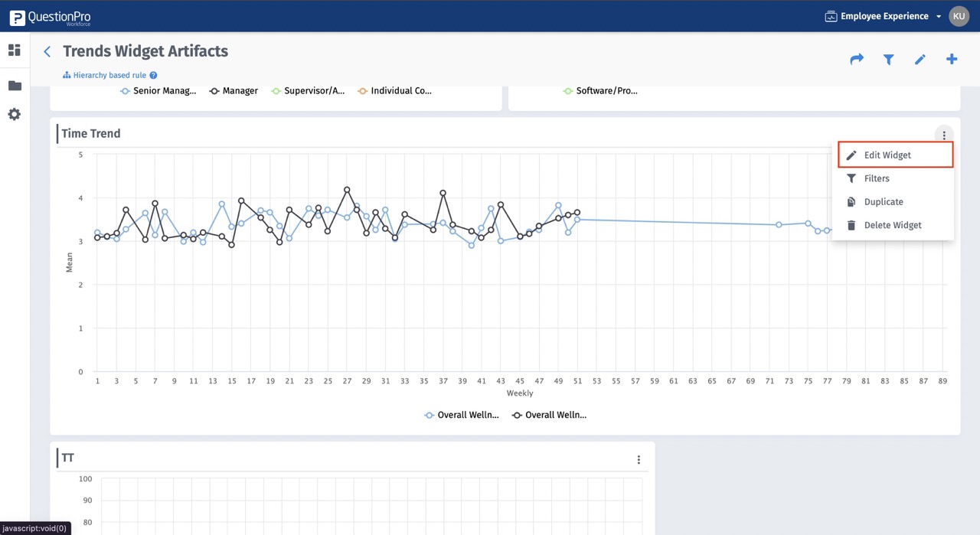Go back using the left chevron

point(47,51)
